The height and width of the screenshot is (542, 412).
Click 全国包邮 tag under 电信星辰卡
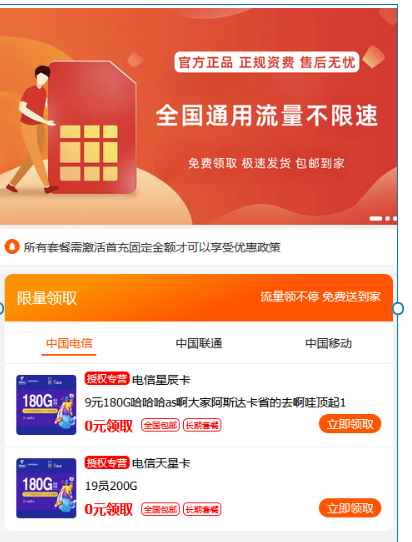160,425
